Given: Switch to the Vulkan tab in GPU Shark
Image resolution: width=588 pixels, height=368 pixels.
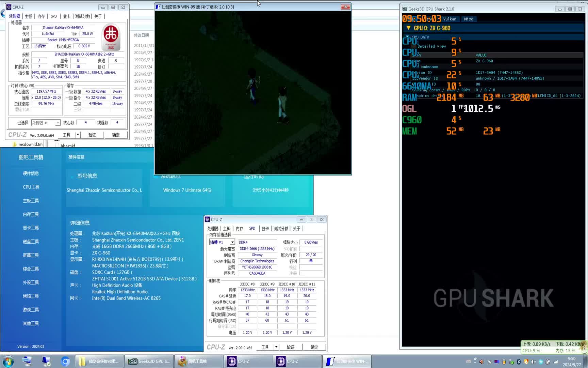Looking at the screenshot, I should click(450, 19).
